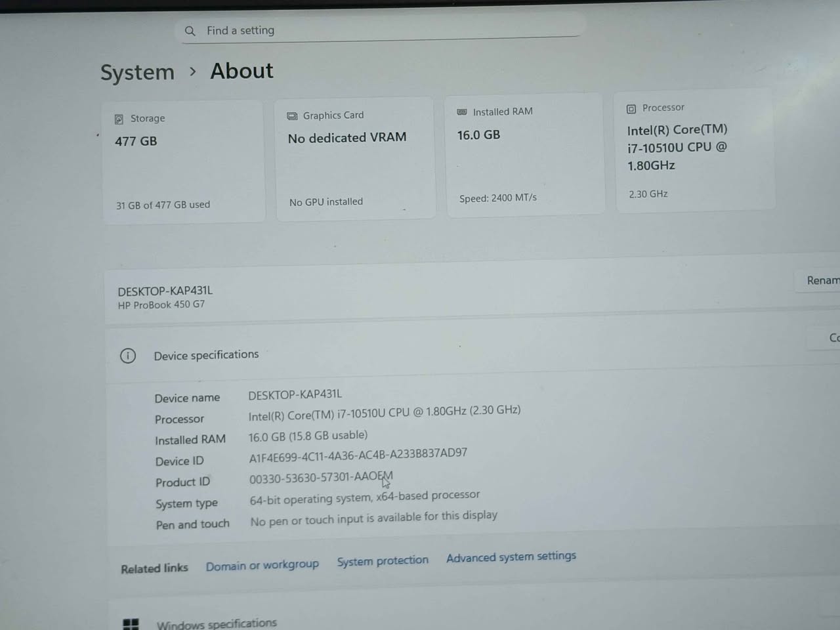This screenshot has width=840, height=630.
Task: Click the DESKTOP-KAP431L device name value
Action: [x=295, y=394]
